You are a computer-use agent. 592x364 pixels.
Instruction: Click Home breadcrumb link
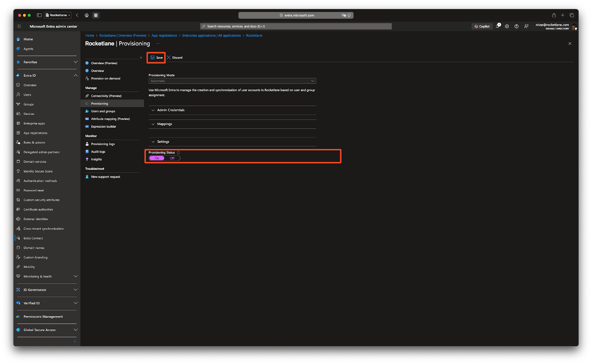pos(90,35)
